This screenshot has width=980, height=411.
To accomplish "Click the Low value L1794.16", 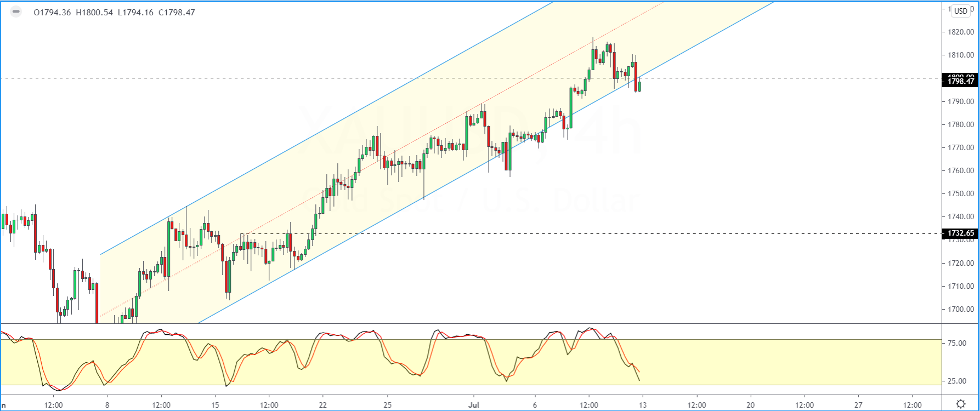I will [x=135, y=13].
